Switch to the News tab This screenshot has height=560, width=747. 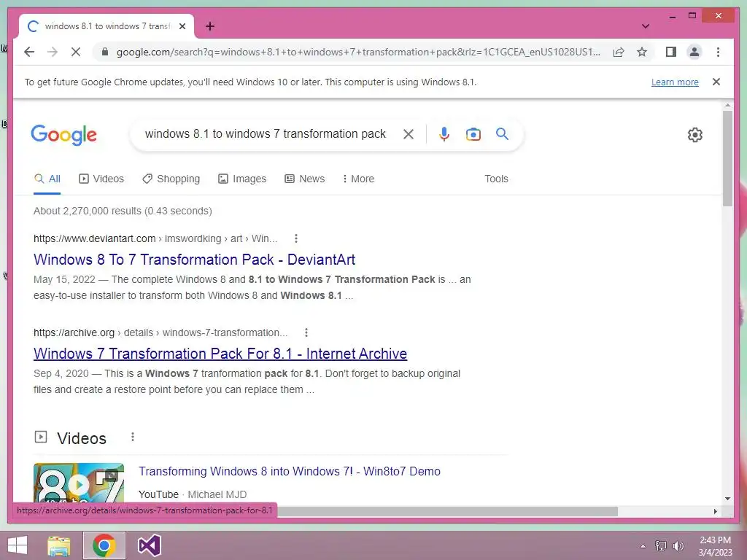click(305, 179)
